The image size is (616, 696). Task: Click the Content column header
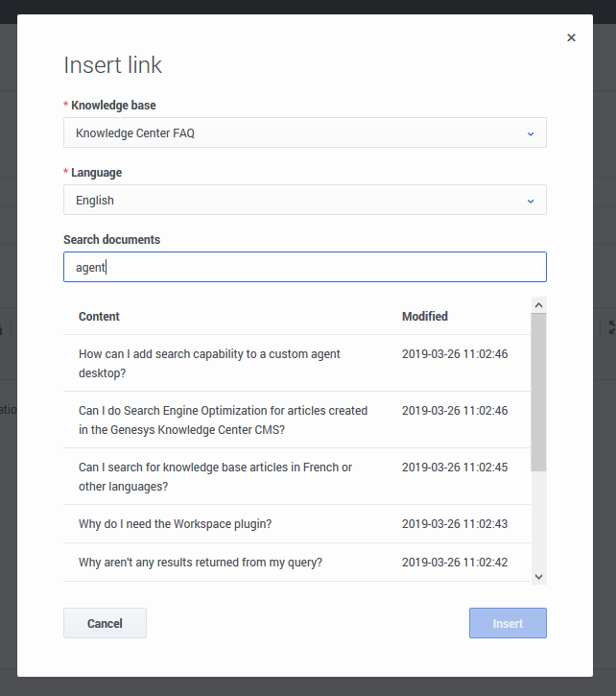point(99,317)
